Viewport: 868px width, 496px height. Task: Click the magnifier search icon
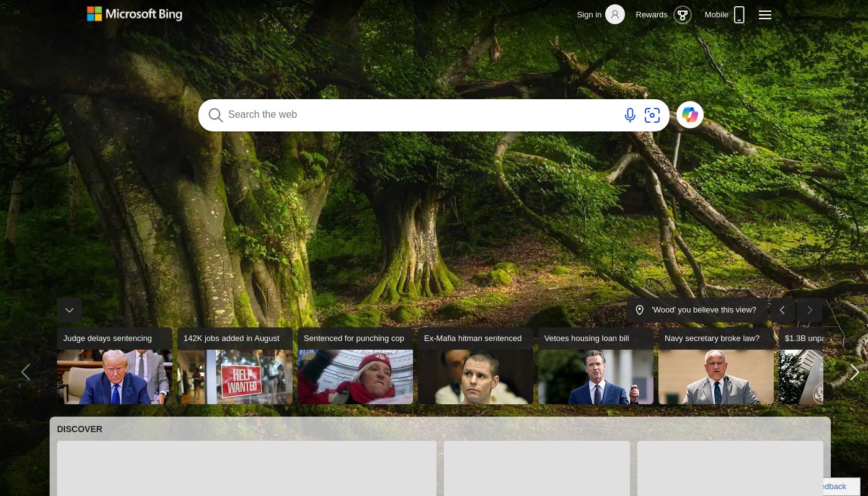216,115
